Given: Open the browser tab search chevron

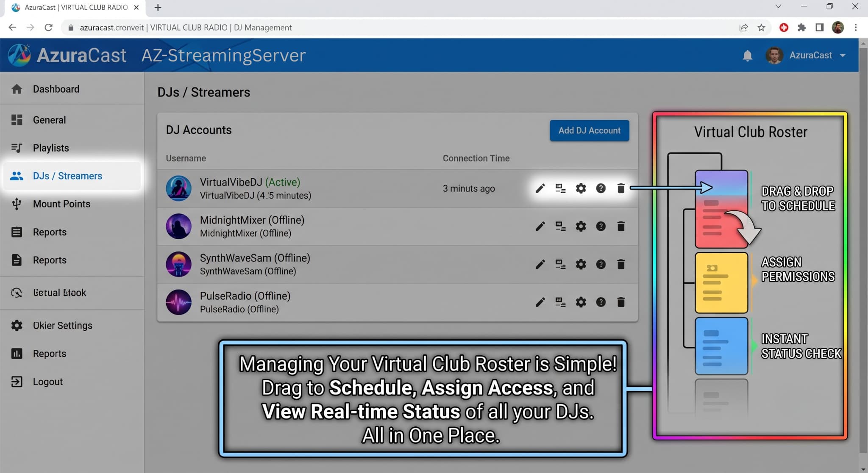Looking at the screenshot, I should (x=778, y=7).
